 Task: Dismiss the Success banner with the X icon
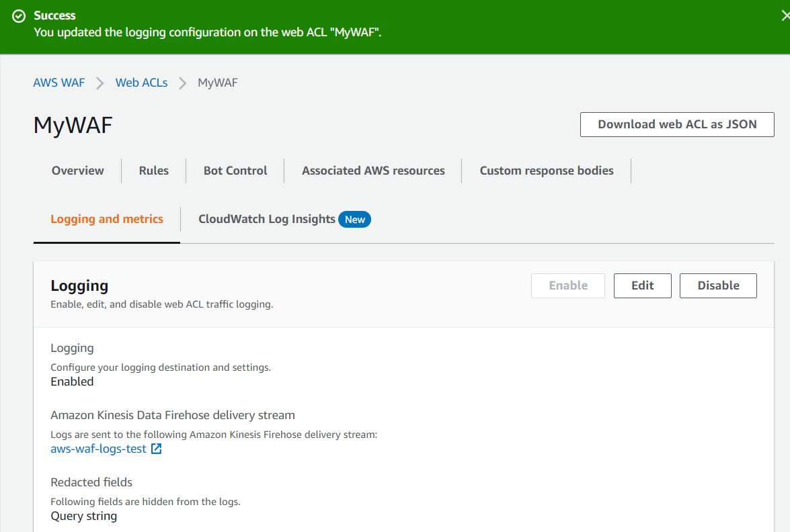785,16
